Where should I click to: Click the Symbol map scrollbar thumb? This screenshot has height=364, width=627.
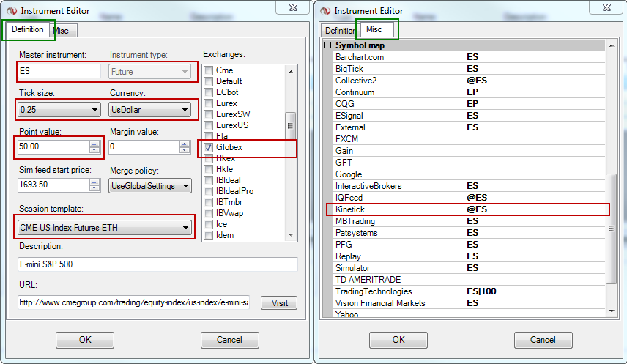(x=612, y=229)
